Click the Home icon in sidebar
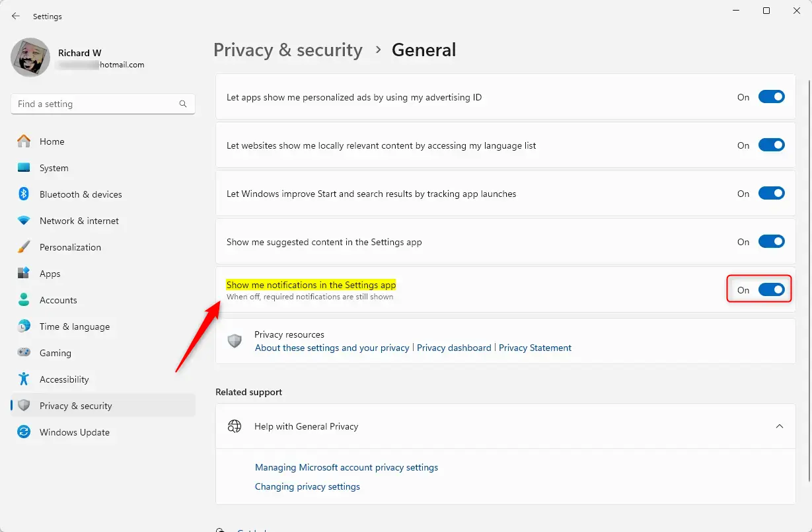 tap(24, 141)
